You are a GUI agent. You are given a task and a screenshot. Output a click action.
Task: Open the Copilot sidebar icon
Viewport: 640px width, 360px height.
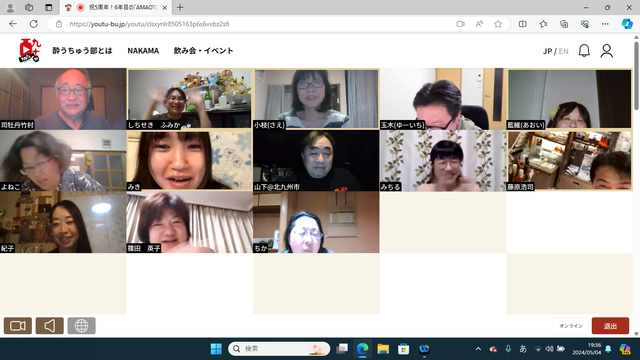point(627,24)
